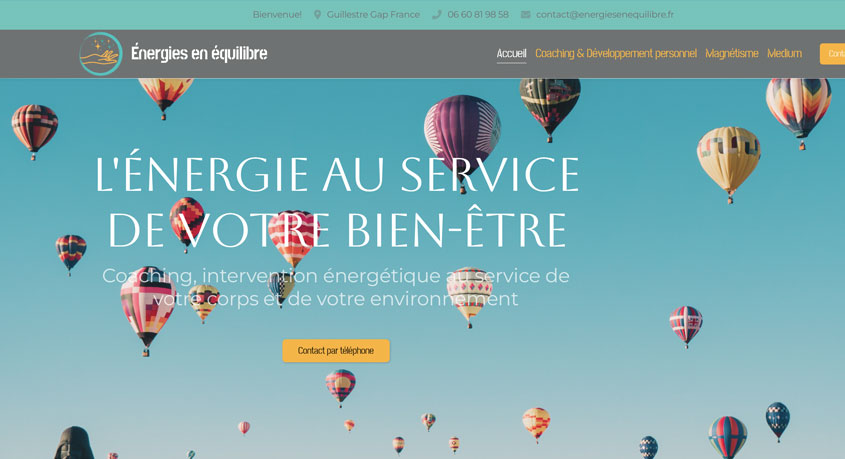Click the envelope email icon
The width and height of the screenshot is (845, 459).
tap(525, 15)
